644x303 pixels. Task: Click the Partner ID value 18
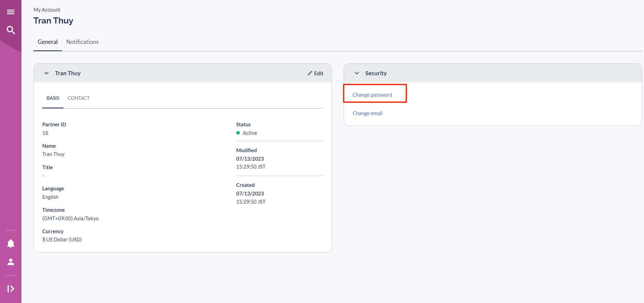pos(45,133)
